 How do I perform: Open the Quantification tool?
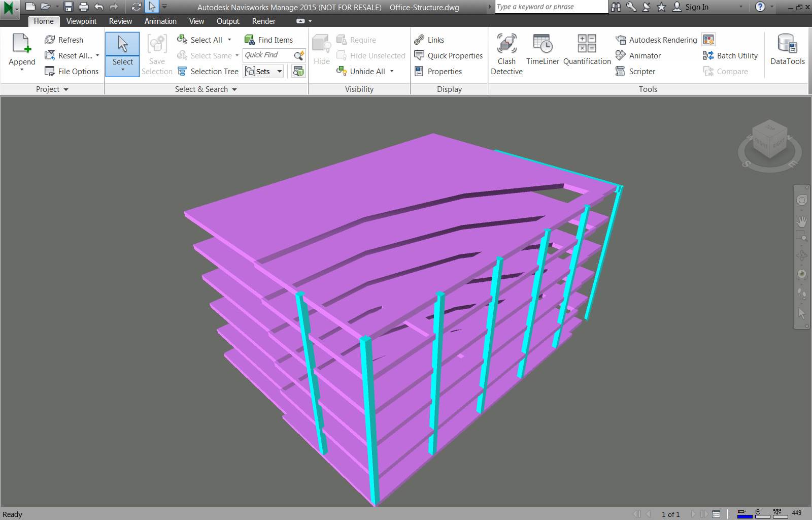[x=587, y=49]
